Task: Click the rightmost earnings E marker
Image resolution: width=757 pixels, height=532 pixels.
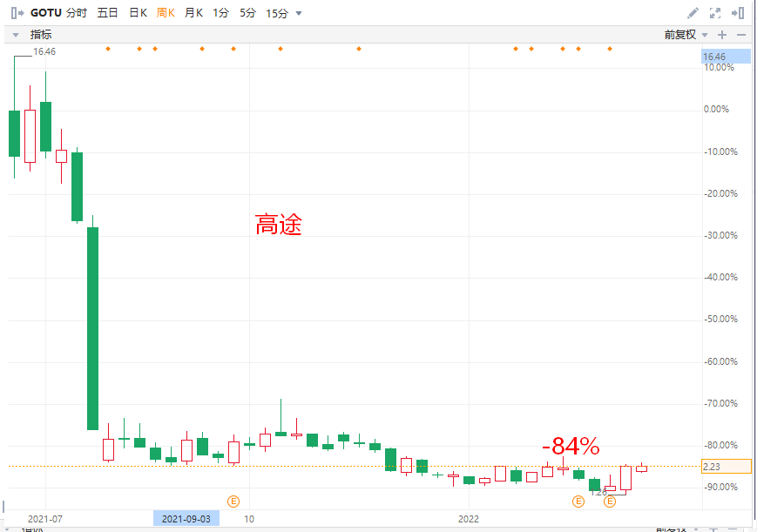Action: click(x=610, y=501)
